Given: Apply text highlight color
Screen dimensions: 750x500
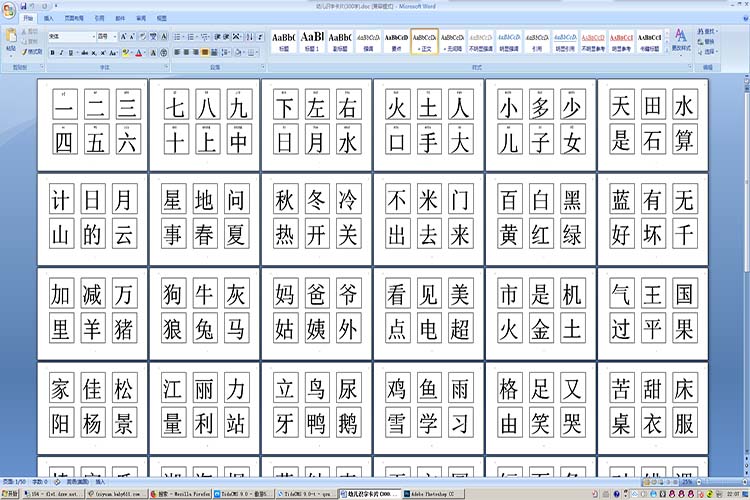Looking at the screenshot, I should [126, 53].
